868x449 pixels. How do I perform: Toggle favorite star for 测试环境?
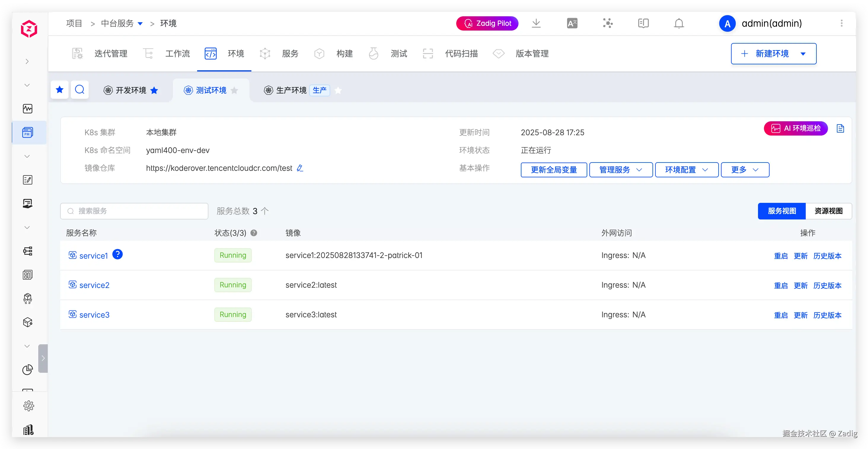(234, 90)
